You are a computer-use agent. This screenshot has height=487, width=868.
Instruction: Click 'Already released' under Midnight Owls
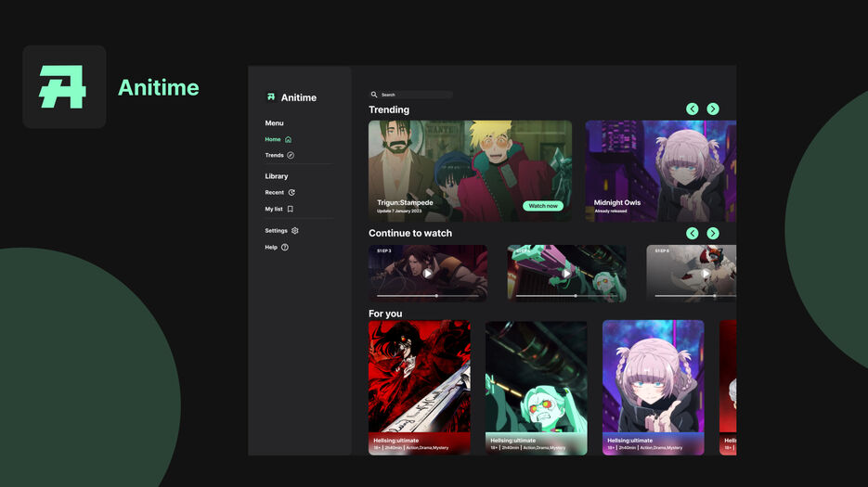[611, 211]
